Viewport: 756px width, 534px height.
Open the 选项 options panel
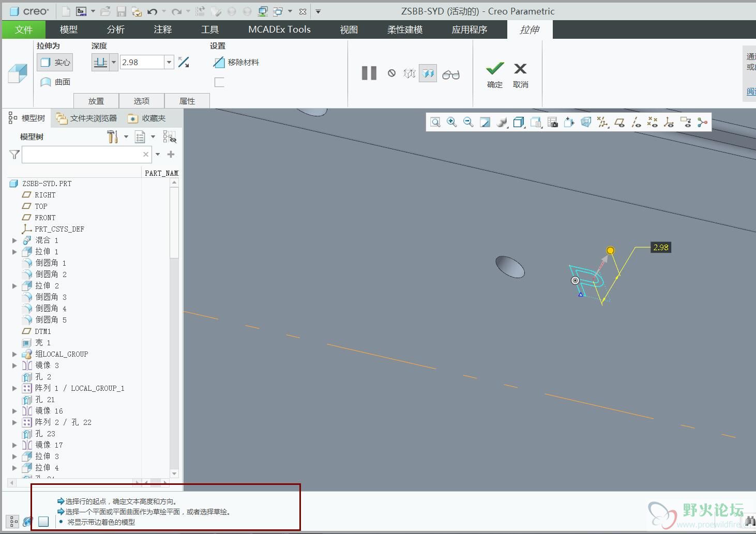pos(142,101)
